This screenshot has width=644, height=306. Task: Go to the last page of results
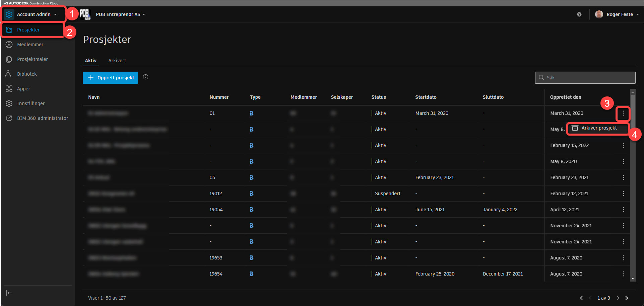point(627,298)
